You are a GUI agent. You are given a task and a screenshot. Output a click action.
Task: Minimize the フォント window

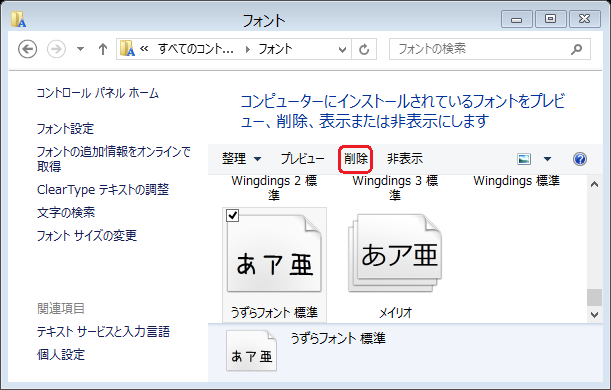(x=516, y=19)
